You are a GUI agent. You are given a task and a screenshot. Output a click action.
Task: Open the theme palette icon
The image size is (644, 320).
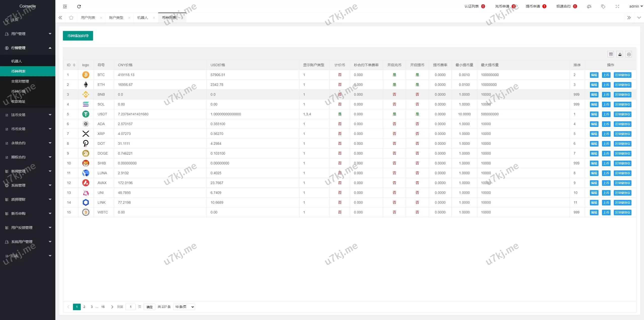589,7
